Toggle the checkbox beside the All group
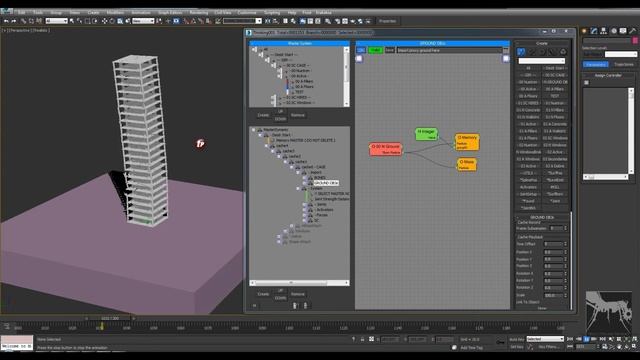This screenshot has height=360, width=640. [254, 49]
